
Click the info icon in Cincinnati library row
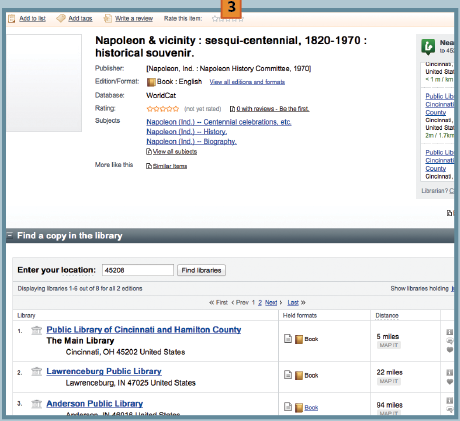coord(450,332)
